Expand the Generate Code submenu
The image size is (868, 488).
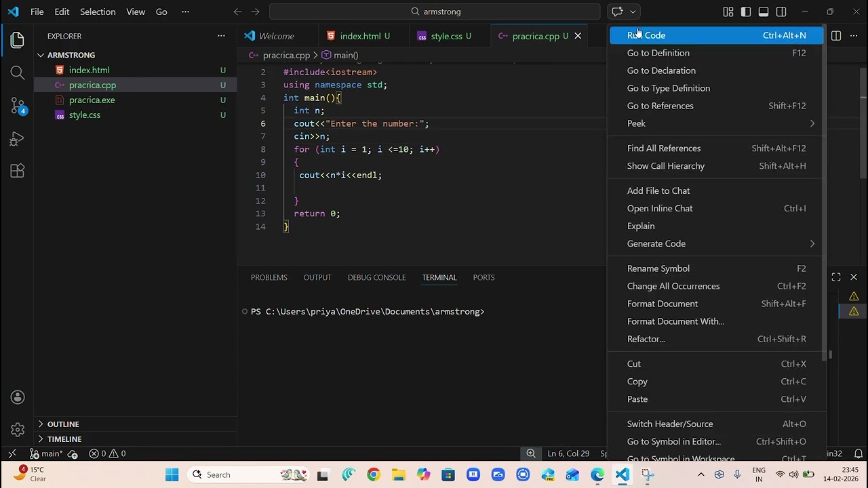pyautogui.click(x=716, y=243)
